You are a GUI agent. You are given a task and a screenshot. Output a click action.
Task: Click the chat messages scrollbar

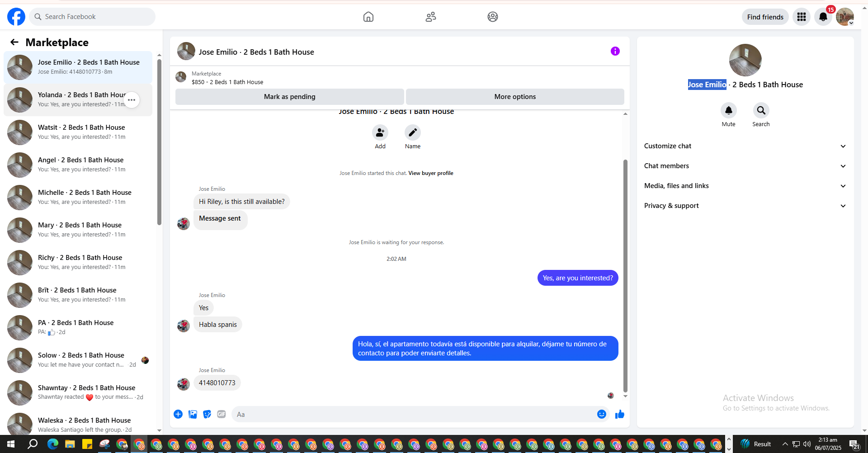[x=625, y=276]
